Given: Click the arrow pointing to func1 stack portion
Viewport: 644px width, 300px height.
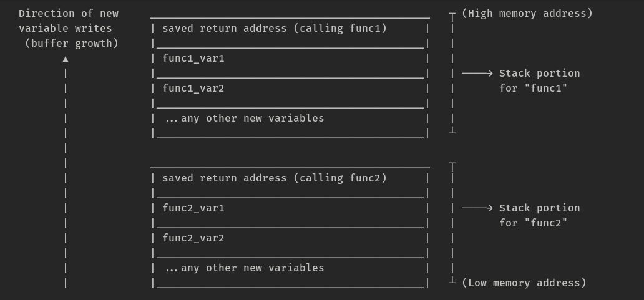Looking at the screenshot, I should [477, 74].
